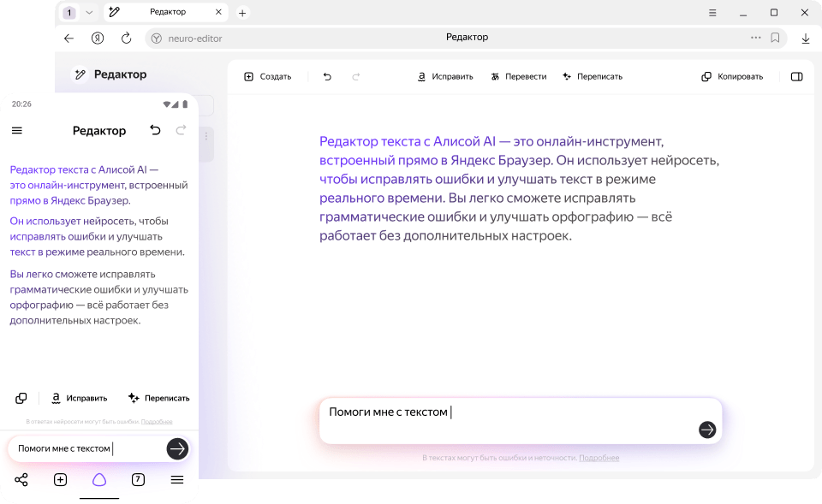Click the tab counter badge showing 1
822x504 pixels.
click(x=69, y=13)
